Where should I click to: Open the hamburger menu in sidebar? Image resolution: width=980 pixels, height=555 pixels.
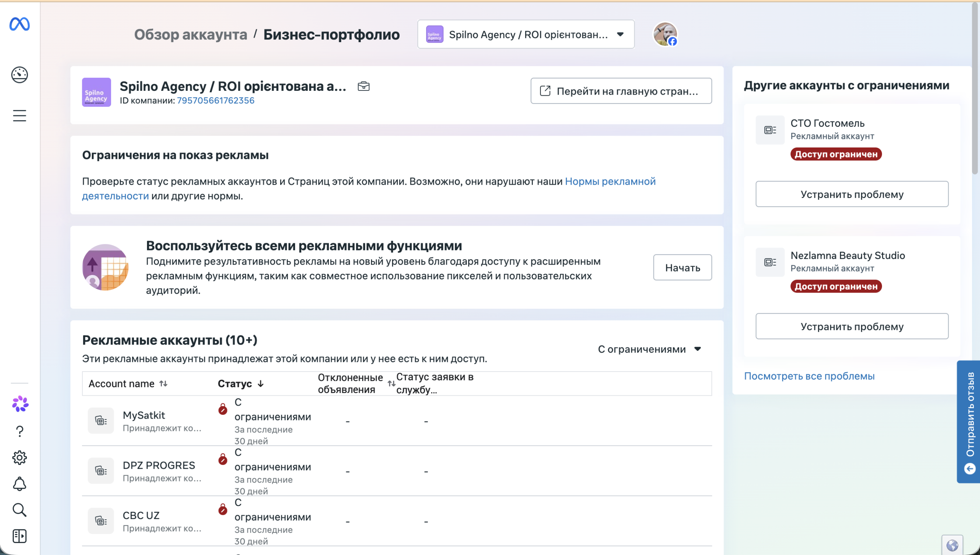pos(20,116)
